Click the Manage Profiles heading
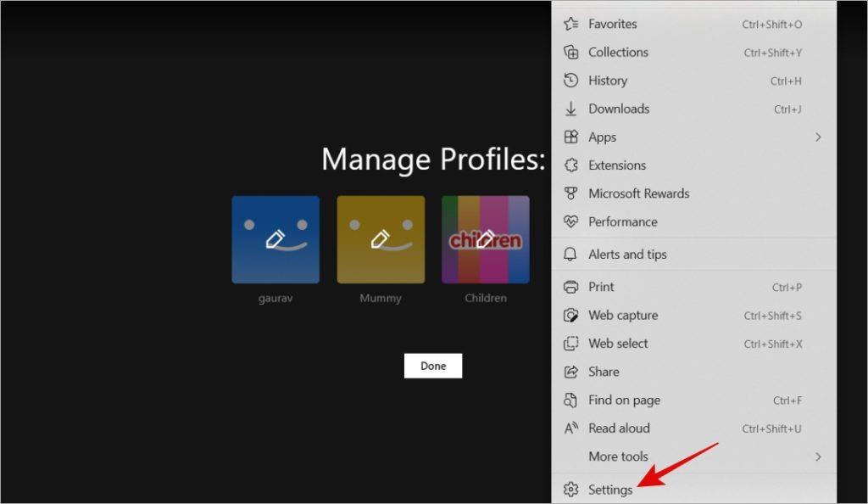 pyautogui.click(x=433, y=160)
